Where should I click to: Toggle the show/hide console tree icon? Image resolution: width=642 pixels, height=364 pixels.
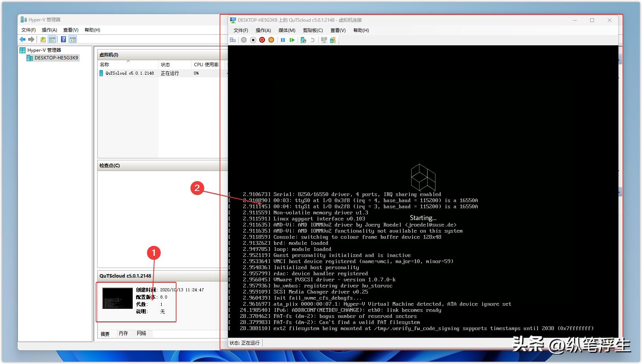coord(52,39)
